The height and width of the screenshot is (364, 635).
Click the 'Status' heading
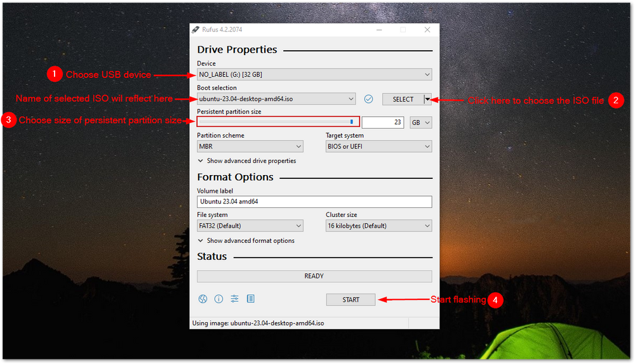tap(212, 256)
